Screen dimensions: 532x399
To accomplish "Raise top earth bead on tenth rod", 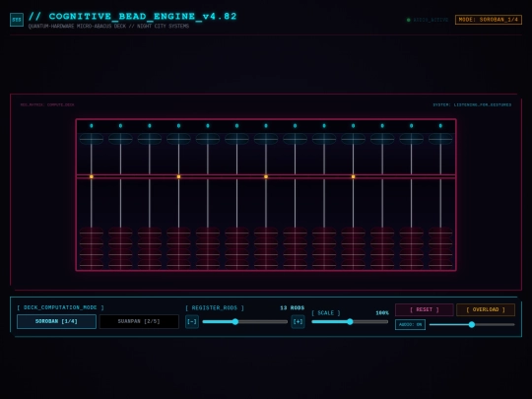I will tap(354, 233).
